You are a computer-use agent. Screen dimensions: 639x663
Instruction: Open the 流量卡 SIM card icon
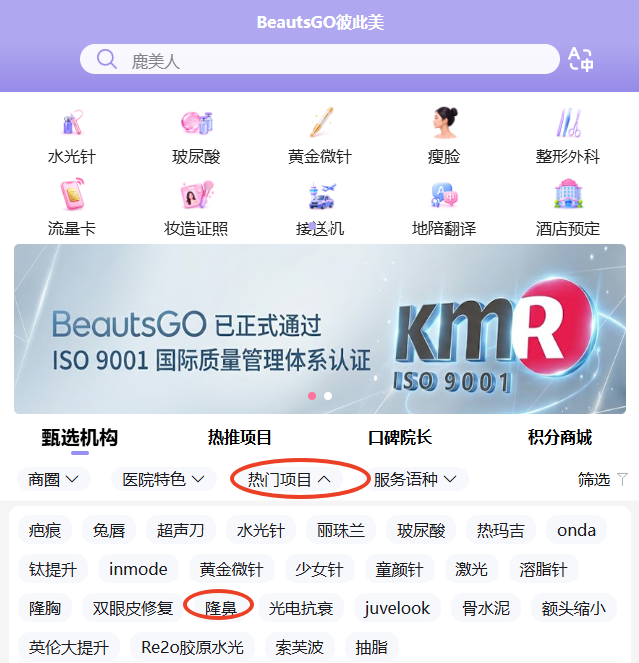point(72,195)
